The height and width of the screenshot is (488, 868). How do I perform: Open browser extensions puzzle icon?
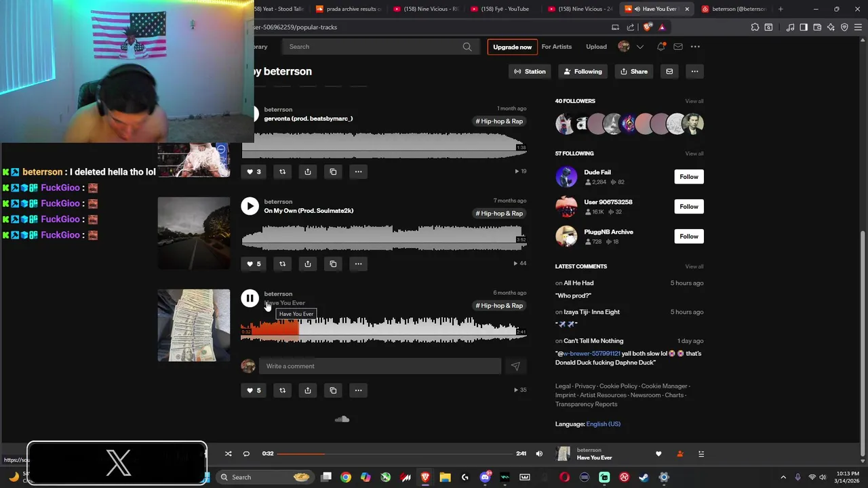[755, 27]
